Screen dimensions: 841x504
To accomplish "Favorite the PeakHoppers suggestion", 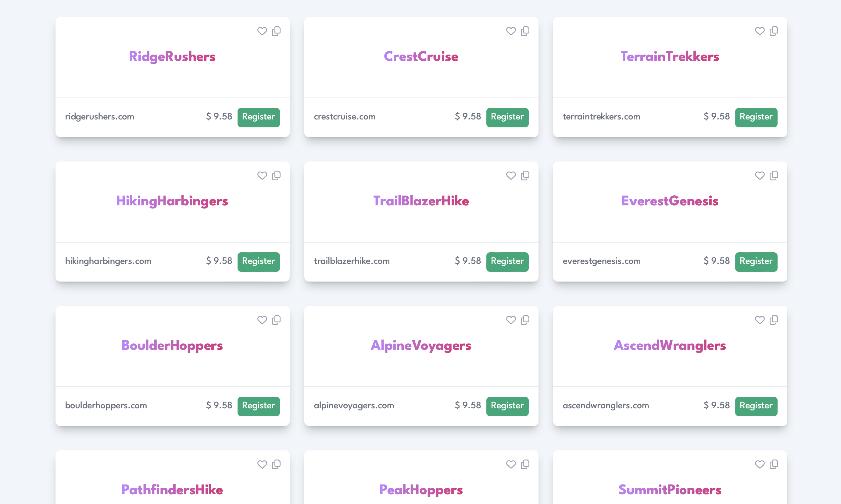I will point(511,464).
